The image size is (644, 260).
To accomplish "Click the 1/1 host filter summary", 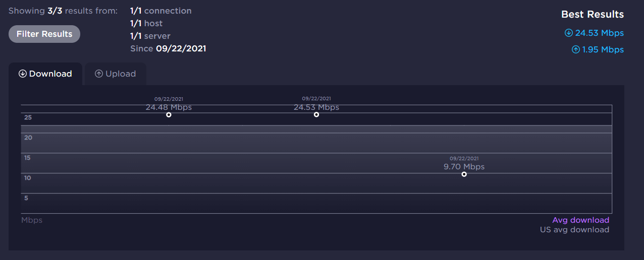I will (x=146, y=23).
